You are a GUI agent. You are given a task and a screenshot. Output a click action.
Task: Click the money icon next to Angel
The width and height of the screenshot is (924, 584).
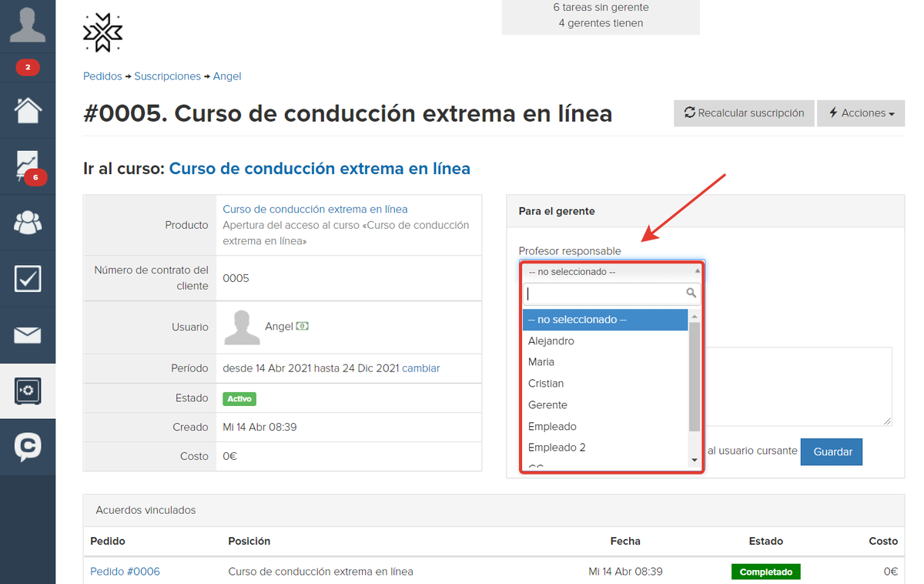(303, 326)
